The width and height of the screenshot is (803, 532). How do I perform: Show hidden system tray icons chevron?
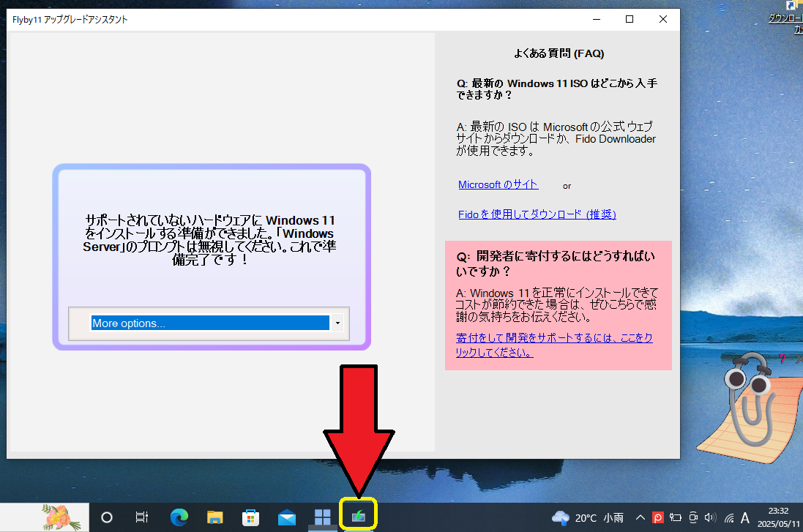(640, 517)
